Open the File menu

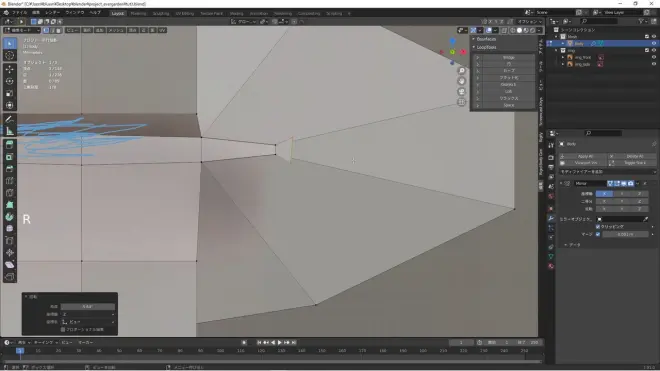(20, 13)
